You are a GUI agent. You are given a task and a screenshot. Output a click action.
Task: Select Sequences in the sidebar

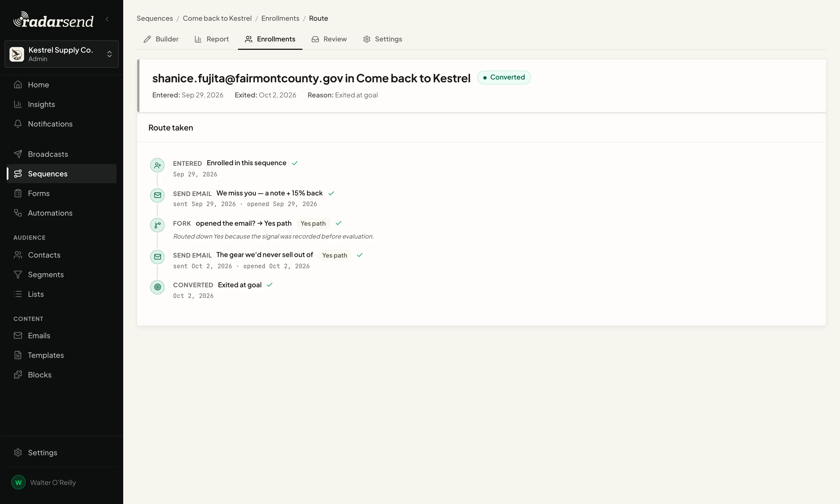tap(61, 174)
